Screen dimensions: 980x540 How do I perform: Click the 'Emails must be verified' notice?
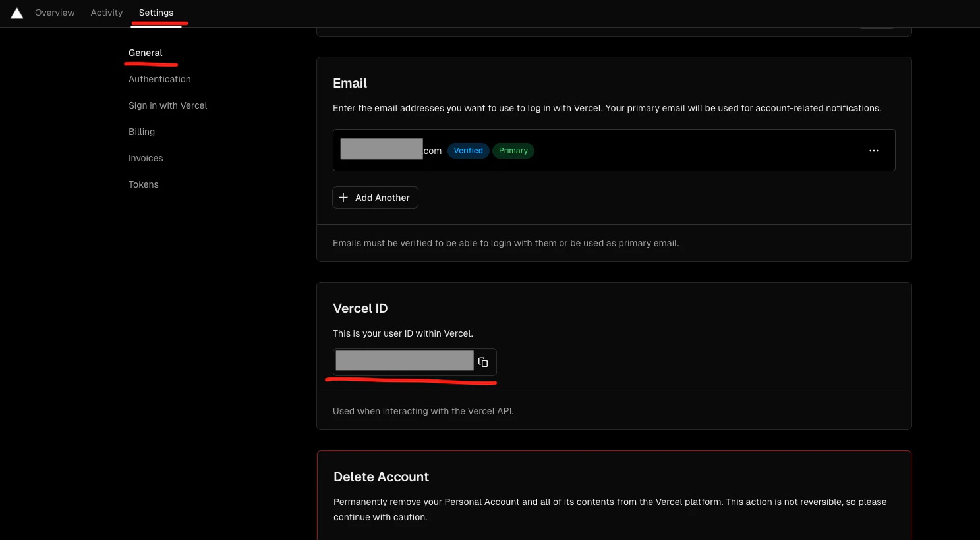click(x=505, y=243)
